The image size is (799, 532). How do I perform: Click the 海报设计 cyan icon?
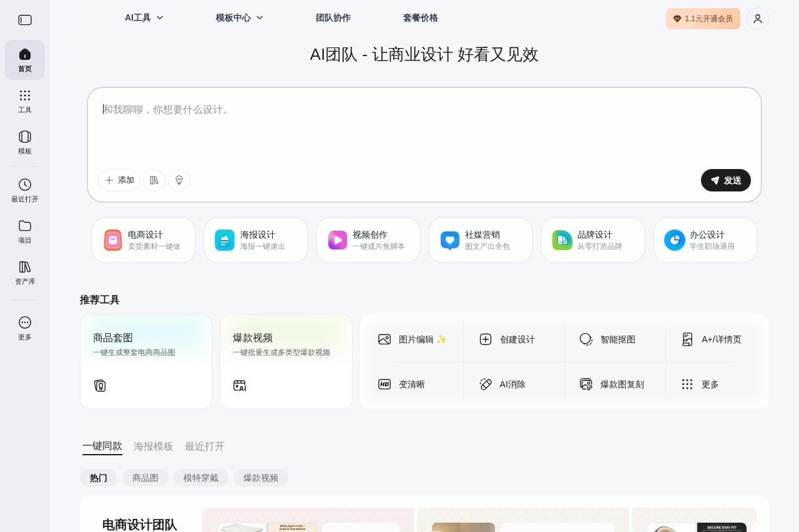[225, 240]
